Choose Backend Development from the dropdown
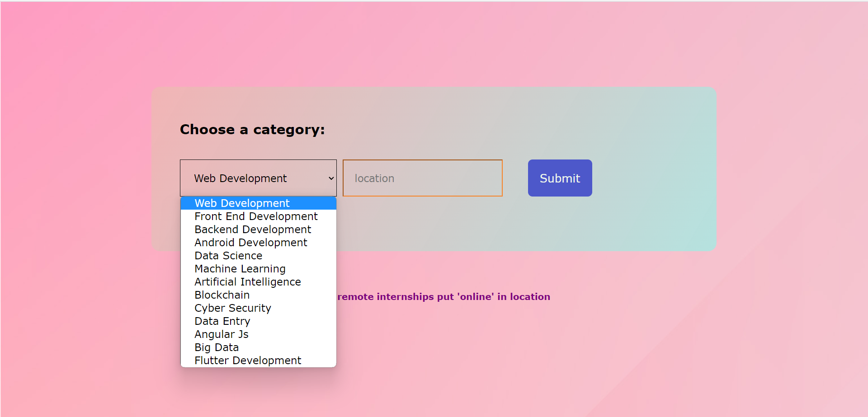 252,230
